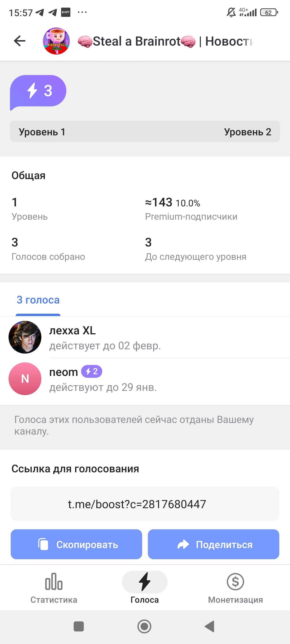Screen dimensions: 290x644
Task: Tap the neom pink N avatar
Action: click(25, 379)
